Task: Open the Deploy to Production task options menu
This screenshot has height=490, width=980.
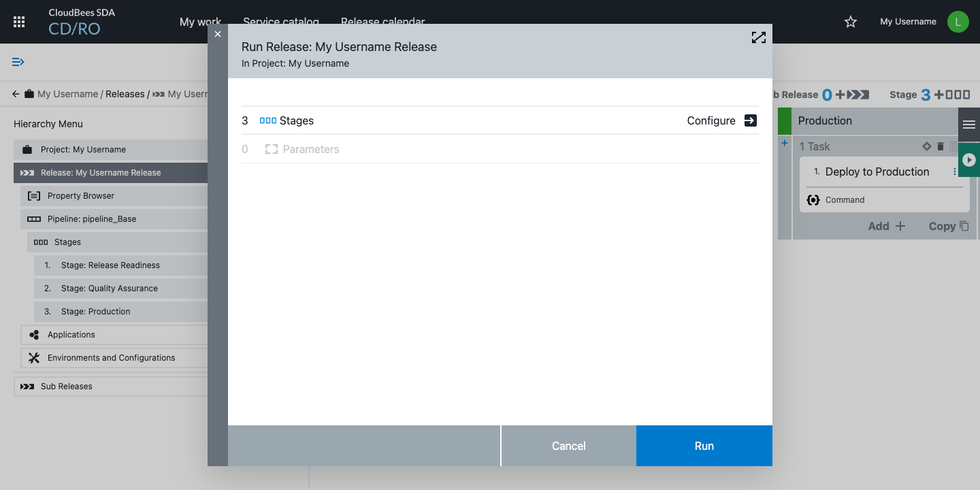Action: [x=956, y=171]
